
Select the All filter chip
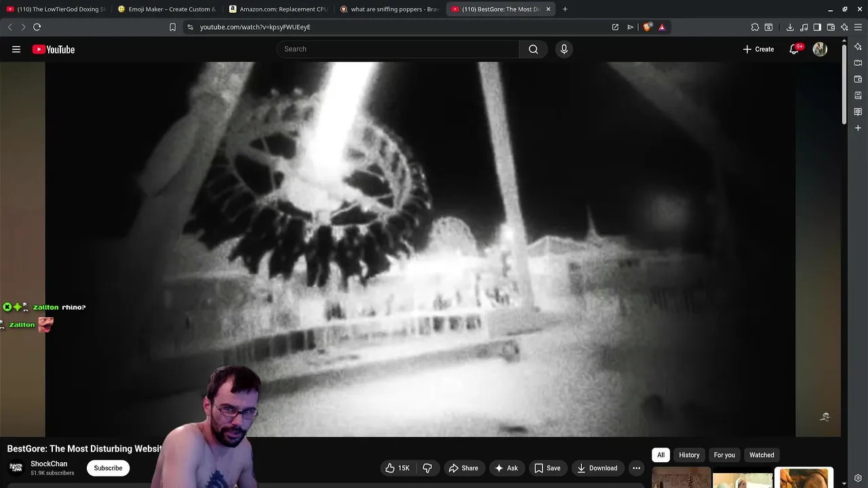660,455
